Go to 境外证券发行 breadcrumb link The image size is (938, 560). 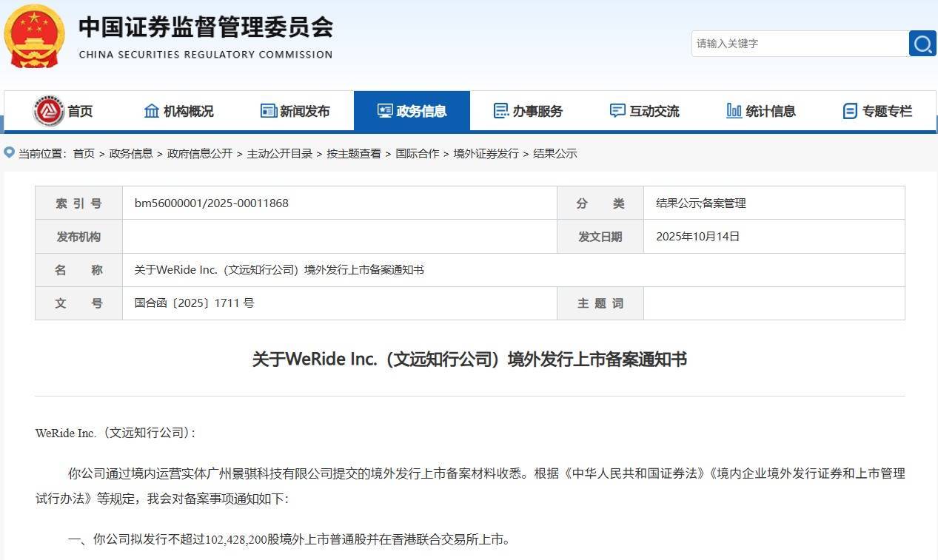click(x=486, y=154)
